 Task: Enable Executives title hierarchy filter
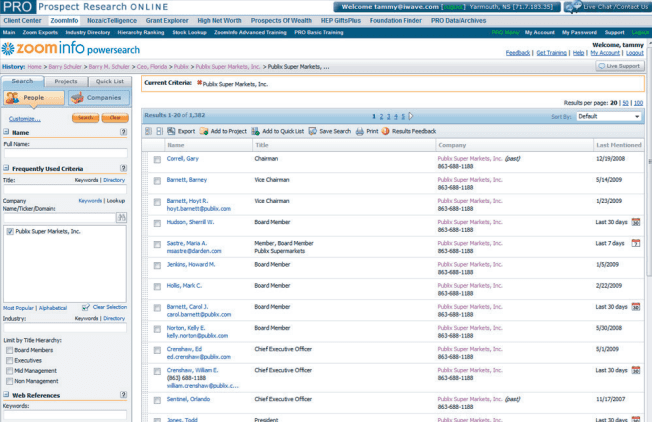9,360
